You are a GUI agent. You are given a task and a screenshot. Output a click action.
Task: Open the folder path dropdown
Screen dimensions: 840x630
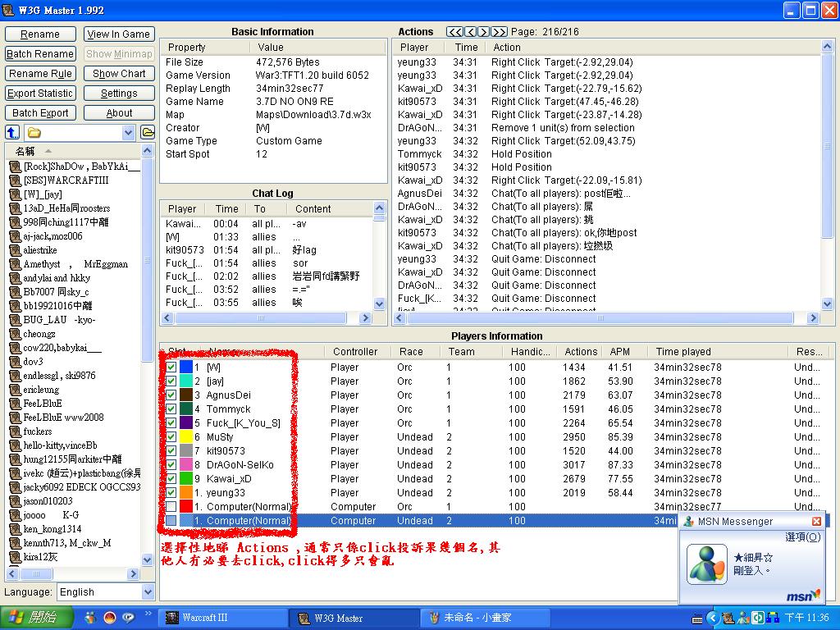pyautogui.click(x=129, y=133)
